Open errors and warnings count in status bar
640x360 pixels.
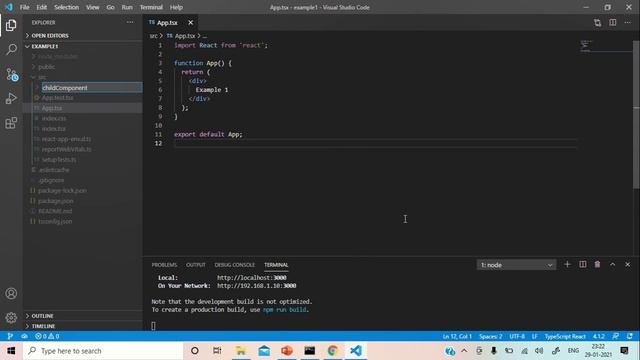(47, 336)
